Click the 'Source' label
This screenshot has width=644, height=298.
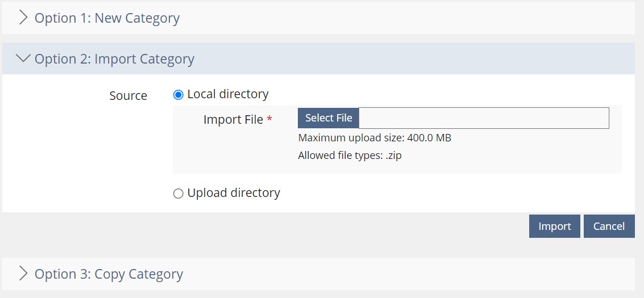(128, 95)
